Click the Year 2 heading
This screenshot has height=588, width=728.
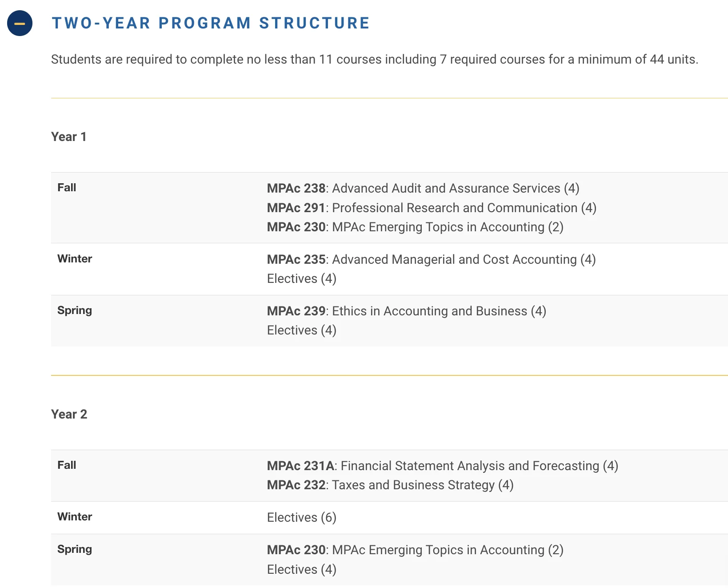[69, 414]
